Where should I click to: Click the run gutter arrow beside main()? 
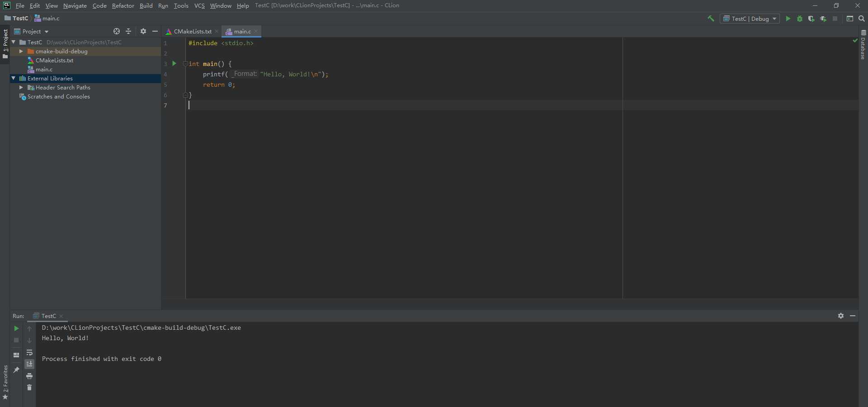[174, 64]
